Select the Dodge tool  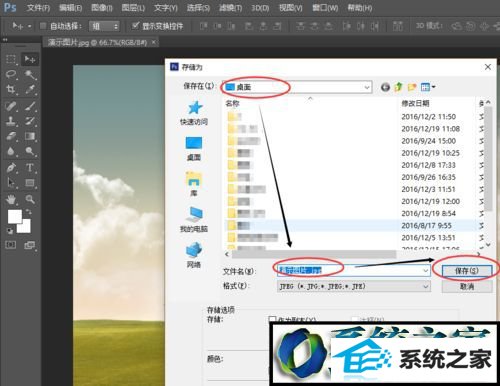(x=30, y=151)
